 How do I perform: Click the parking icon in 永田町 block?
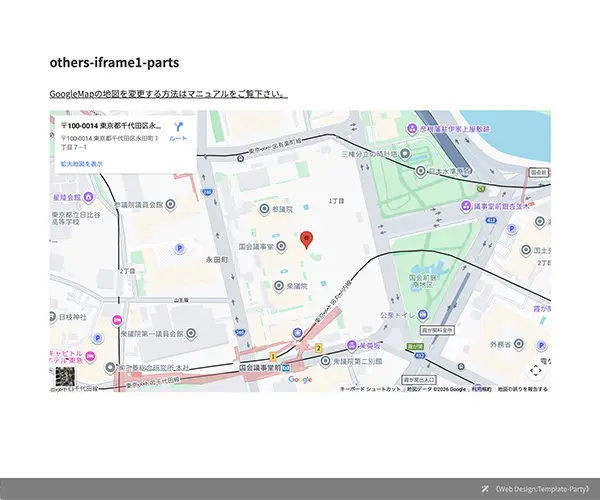tap(180, 247)
